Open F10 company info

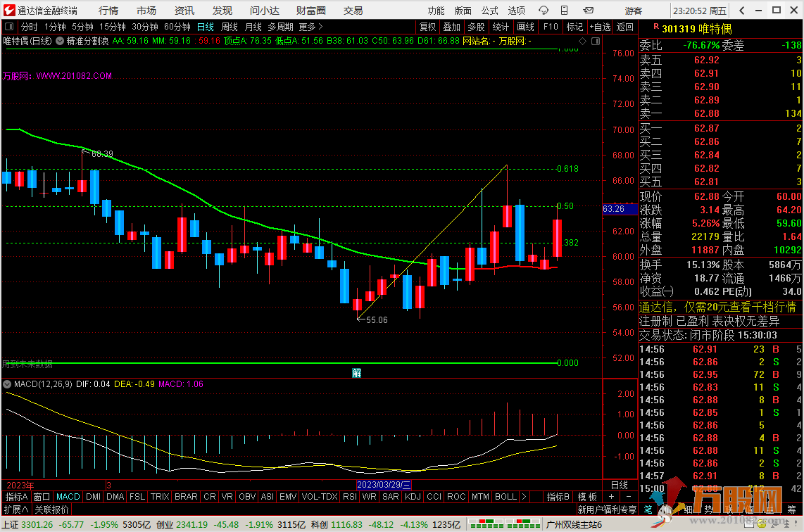(551, 27)
